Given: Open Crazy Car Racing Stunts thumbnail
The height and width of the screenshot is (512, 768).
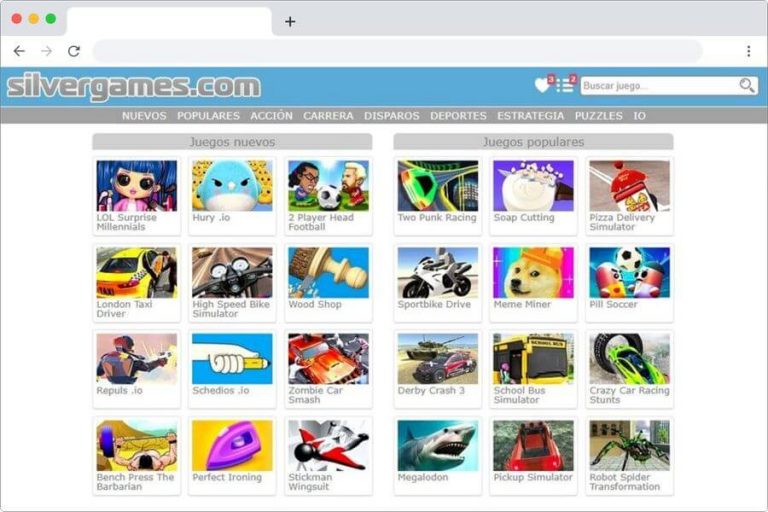Looking at the screenshot, I should [x=629, y=359].
